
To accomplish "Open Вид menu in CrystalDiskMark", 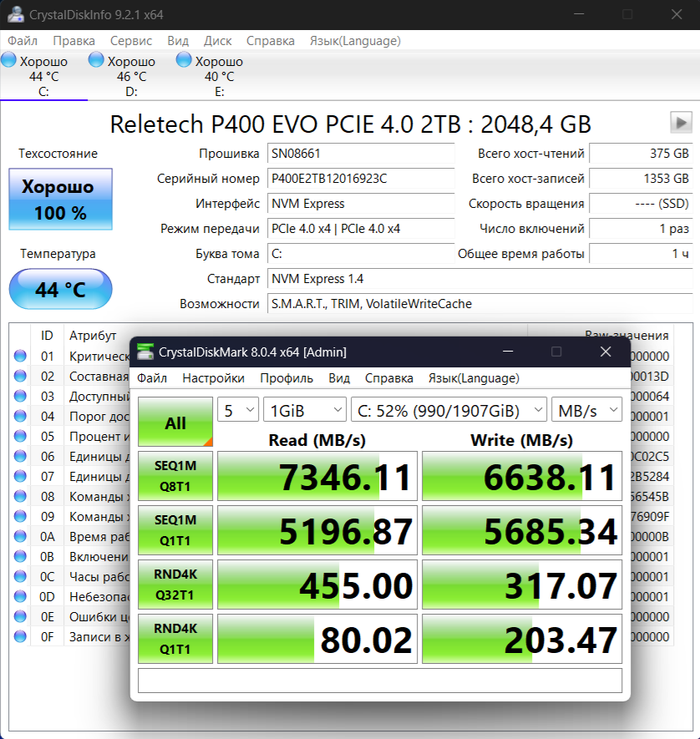I will [339, 378].
